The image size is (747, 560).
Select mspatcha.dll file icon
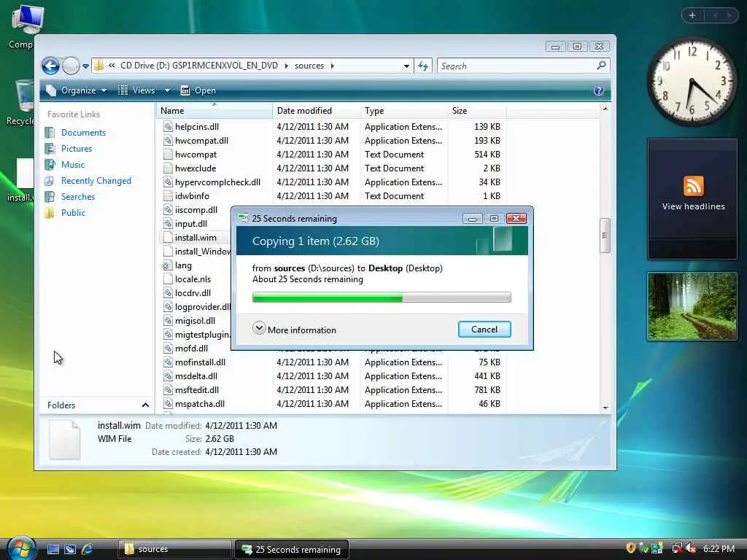point(168,403)
